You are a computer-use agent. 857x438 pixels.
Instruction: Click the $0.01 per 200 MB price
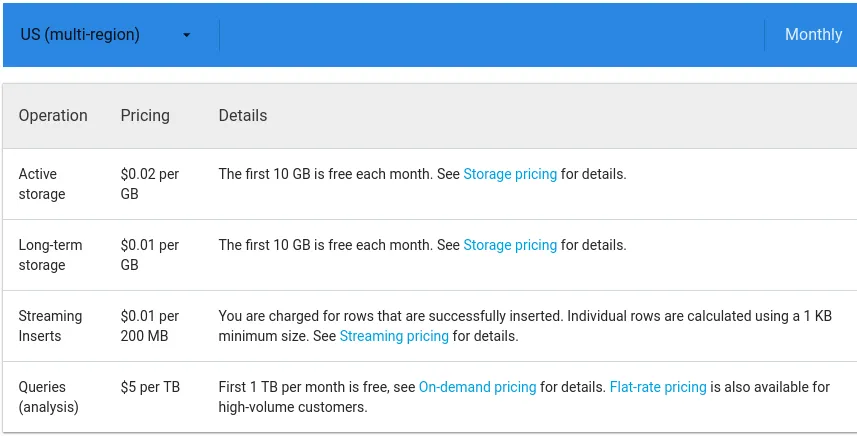point(150,326)
